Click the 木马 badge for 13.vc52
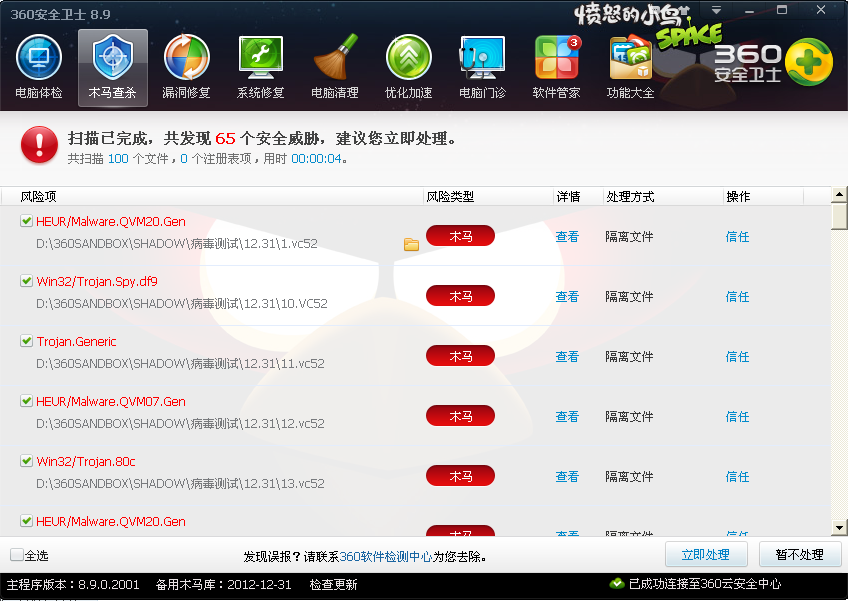Screen dimensions: 848x601 click(x=460, y=476)
